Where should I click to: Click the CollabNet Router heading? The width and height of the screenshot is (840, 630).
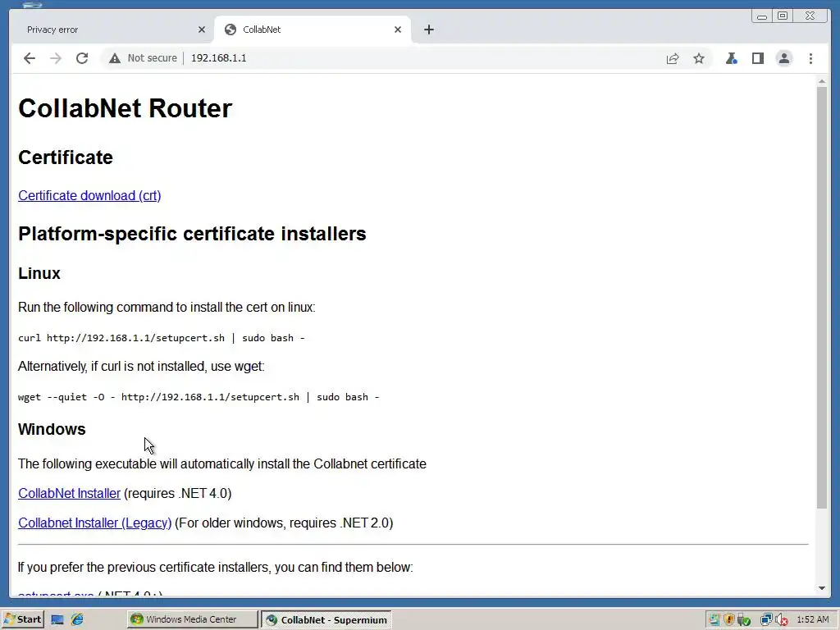pos(126,108)
